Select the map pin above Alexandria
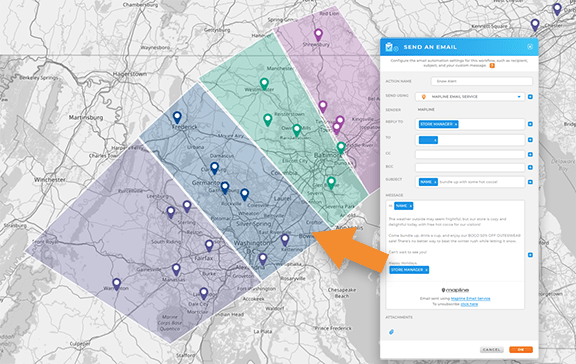Image resolution: width=576 pixels, height=364 pixels. pyautogui.click(x=263, y=260)
